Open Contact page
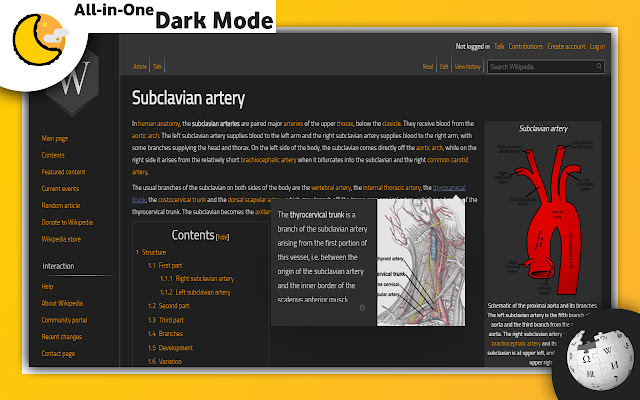Viewport: 640px width, 400px height. tap(58, 353)
